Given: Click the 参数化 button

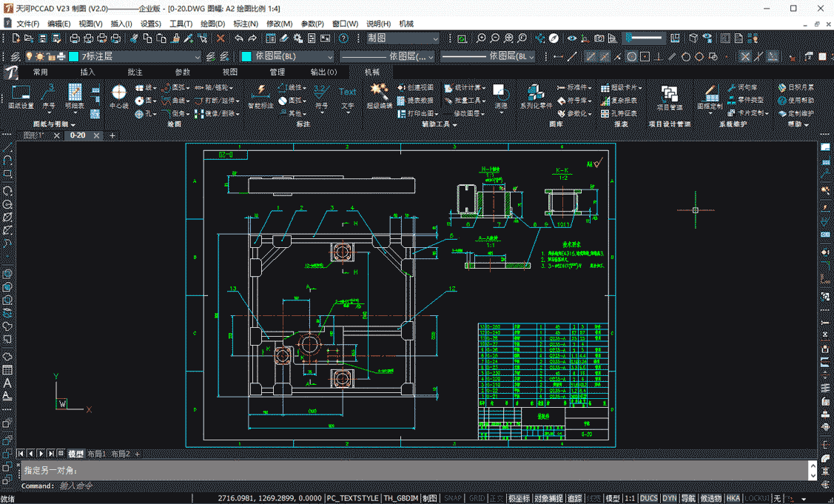Looking at the screenshot, I should [x=574, y=113].
